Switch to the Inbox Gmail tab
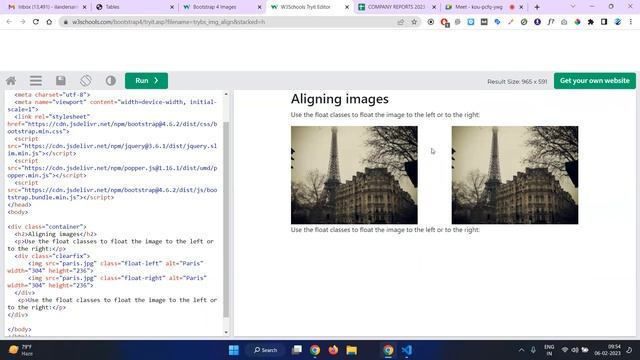 click(47, 7)
